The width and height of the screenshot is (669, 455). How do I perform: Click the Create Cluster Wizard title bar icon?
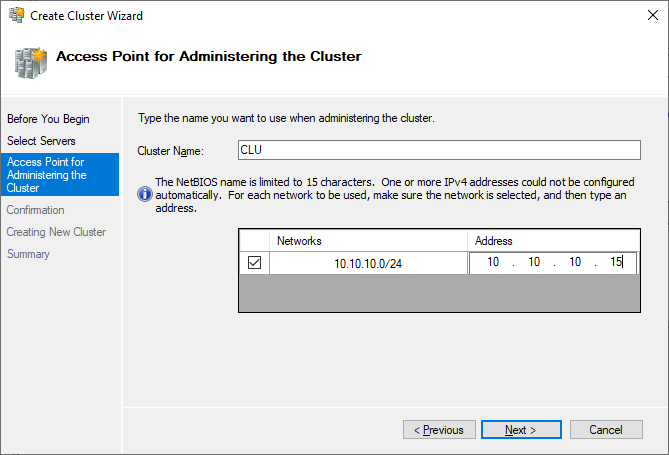pos(17,15)
